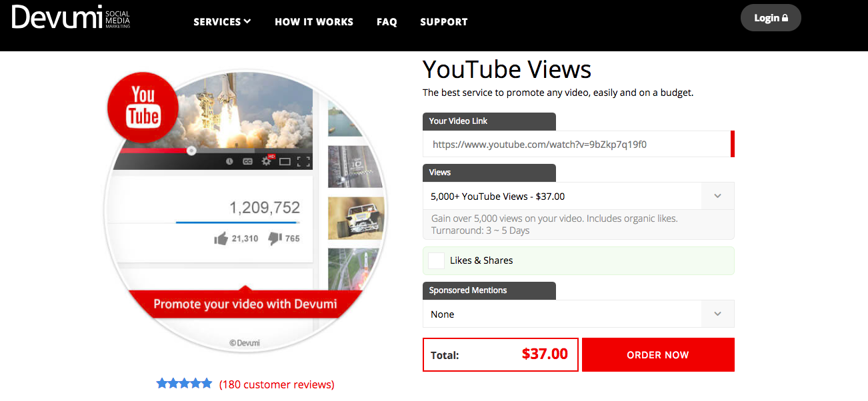Click the Order Now button
Viewport: 868px width, 401px height.
coord(658,354)
